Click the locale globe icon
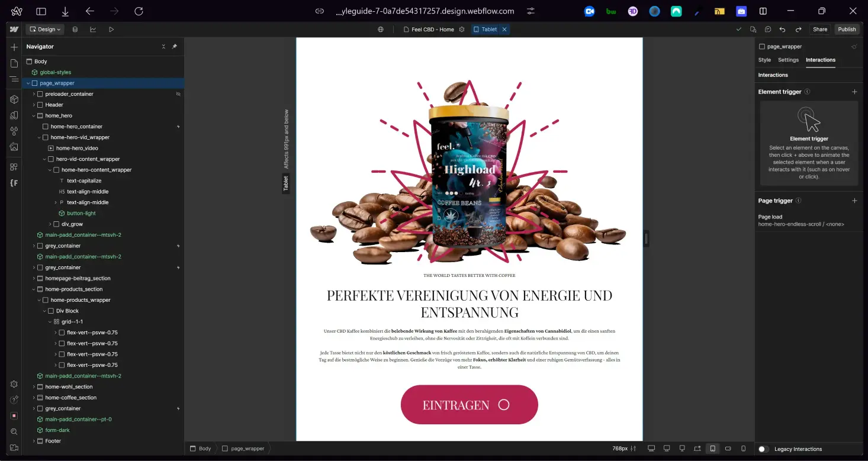Image resolution: width=868 pixels, height=461 pixels. click(x=381, y=29)
